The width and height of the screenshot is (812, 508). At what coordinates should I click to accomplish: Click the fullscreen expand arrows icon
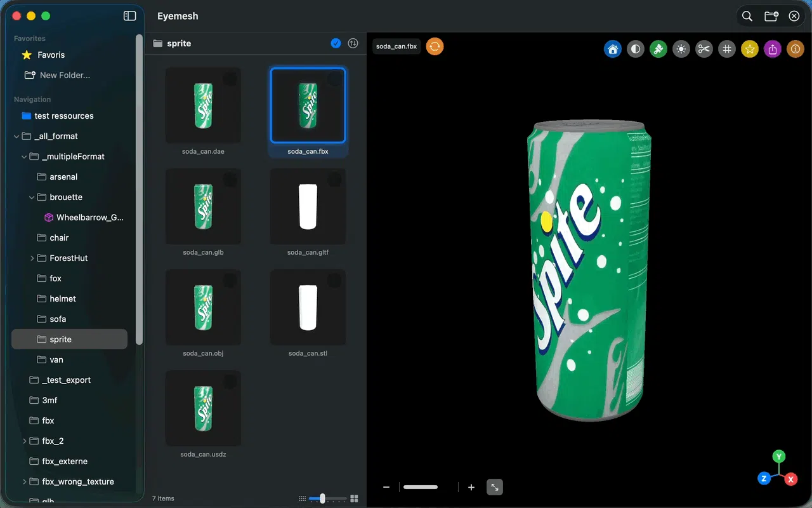pyautogui.click(x=495, y=487)
